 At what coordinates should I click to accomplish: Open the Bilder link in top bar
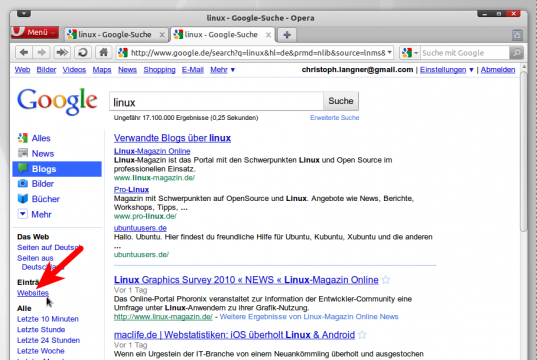coord(46,70)
